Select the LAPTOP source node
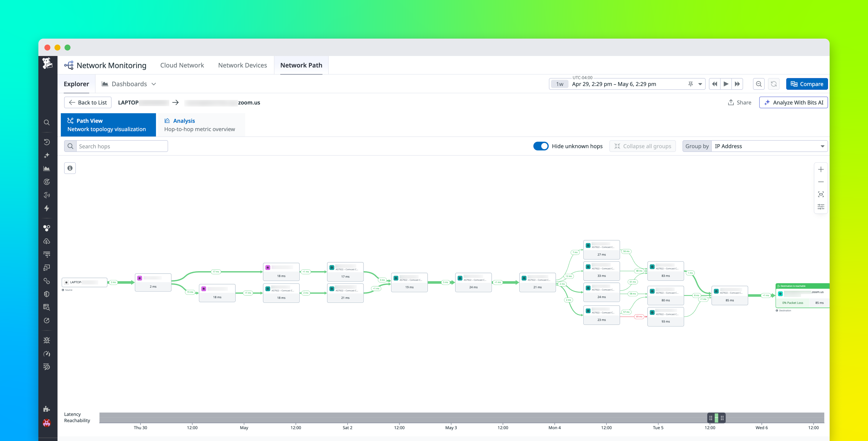The height and width of the screenshot is (441, 868). (85, 282)
